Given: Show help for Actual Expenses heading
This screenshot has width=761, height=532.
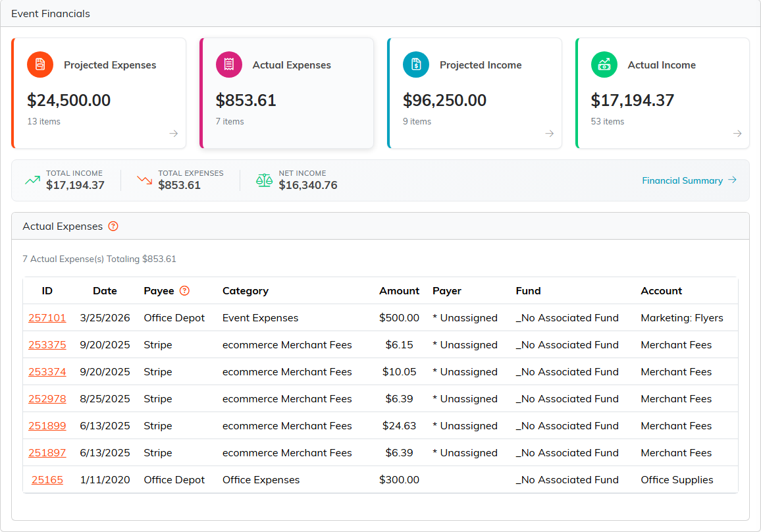Looking at the screenshot, I should click(113, 226).
